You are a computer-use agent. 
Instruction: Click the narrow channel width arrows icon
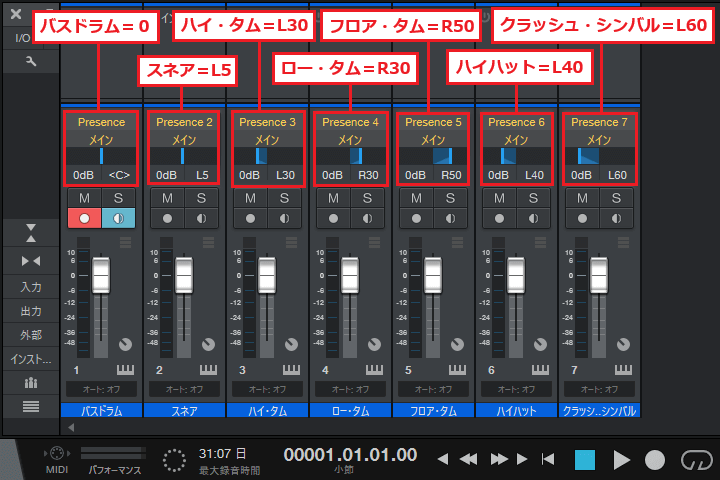tap(30, 261)
